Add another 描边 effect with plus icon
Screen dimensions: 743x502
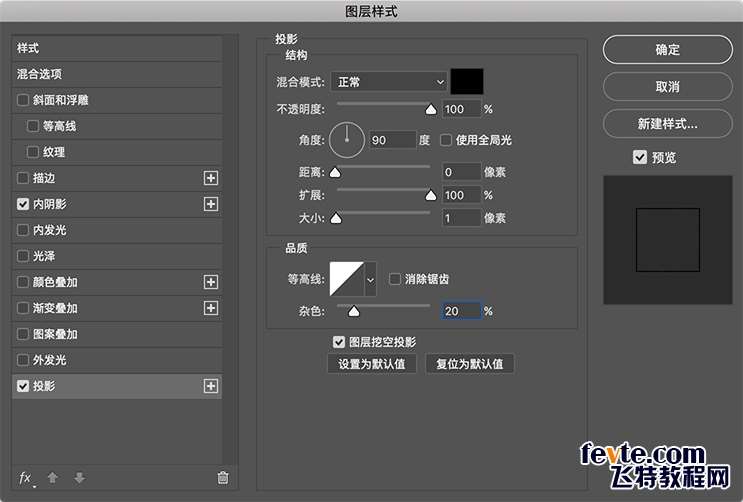point(211,178)
